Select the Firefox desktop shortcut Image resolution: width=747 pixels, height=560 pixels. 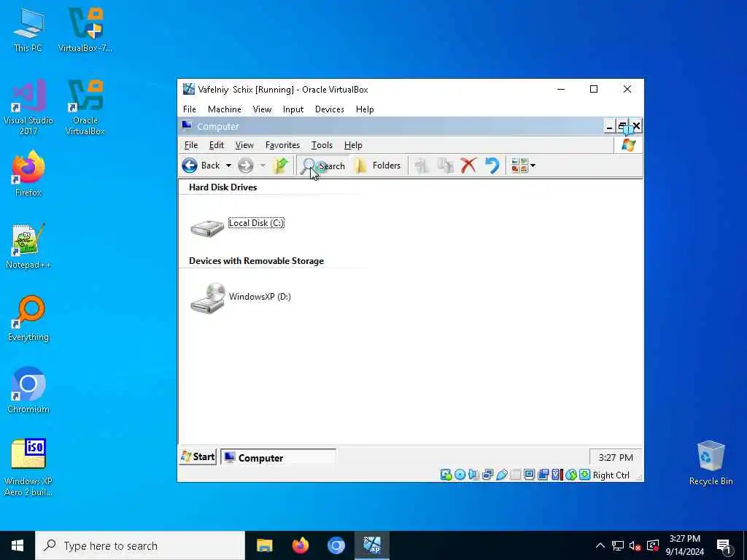(28, 174)
